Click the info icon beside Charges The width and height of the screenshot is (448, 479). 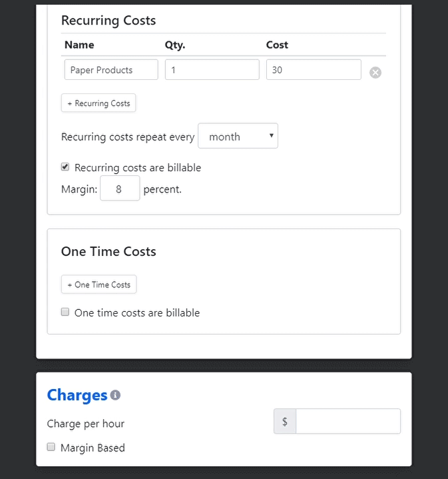(115, 394)
